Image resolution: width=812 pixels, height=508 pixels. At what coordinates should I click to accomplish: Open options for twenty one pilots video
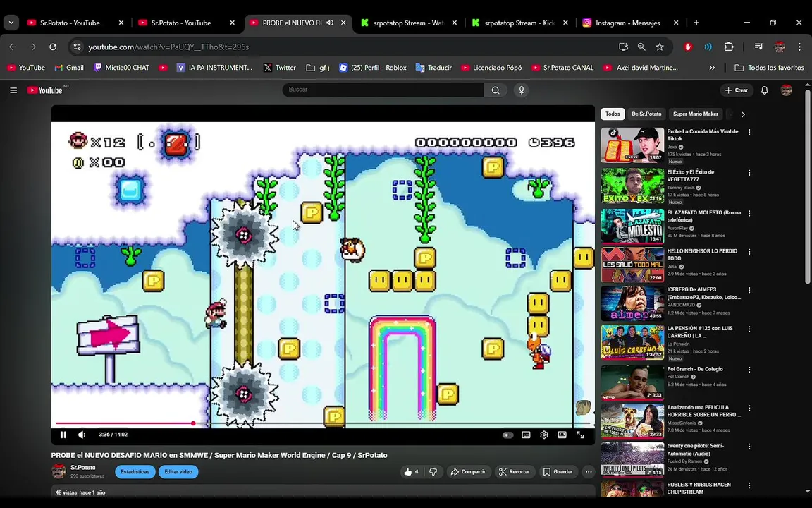[749, 447]
